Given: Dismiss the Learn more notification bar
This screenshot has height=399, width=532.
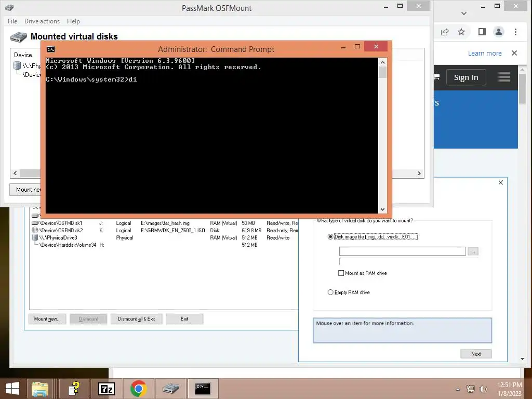Looking at the screenshot, I should 514,53.
